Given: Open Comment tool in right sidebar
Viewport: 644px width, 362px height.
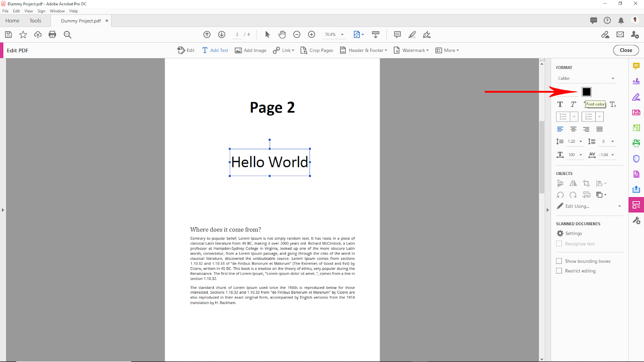Looking at the screenshot, I should click(x=636, y=66).
